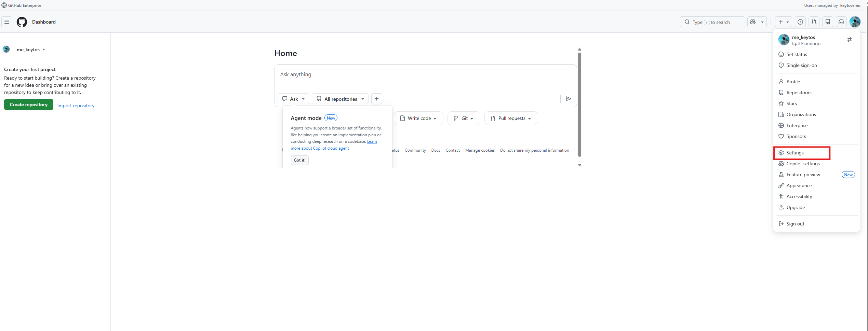Viewport: 868px width, 331px height.
Task: Expand the Ask mode dropdown
Action: tap(293, 99)
